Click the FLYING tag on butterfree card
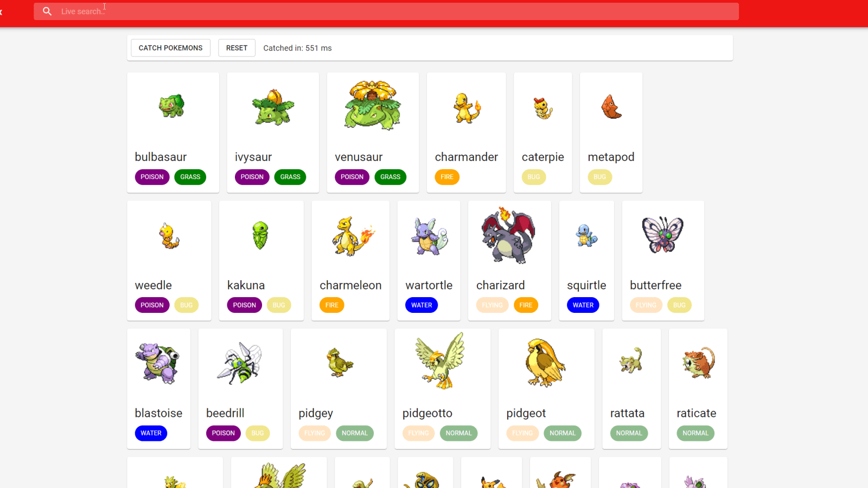The image size is (868, 488). click(x=646, y=305)
